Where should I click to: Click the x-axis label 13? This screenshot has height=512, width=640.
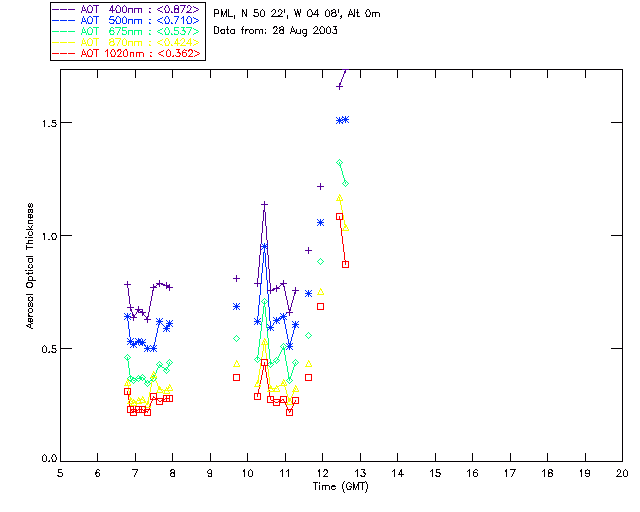pyautogui.click(x=360, y=473)
